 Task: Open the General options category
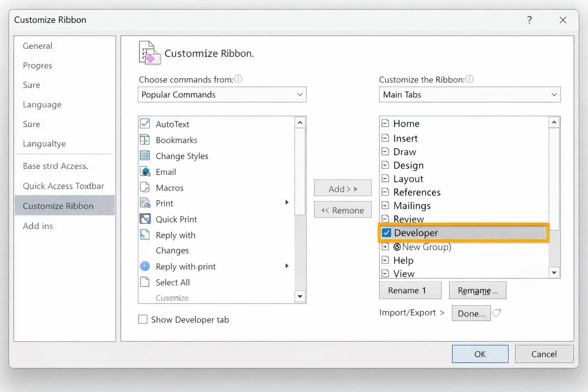coord(38,46)
